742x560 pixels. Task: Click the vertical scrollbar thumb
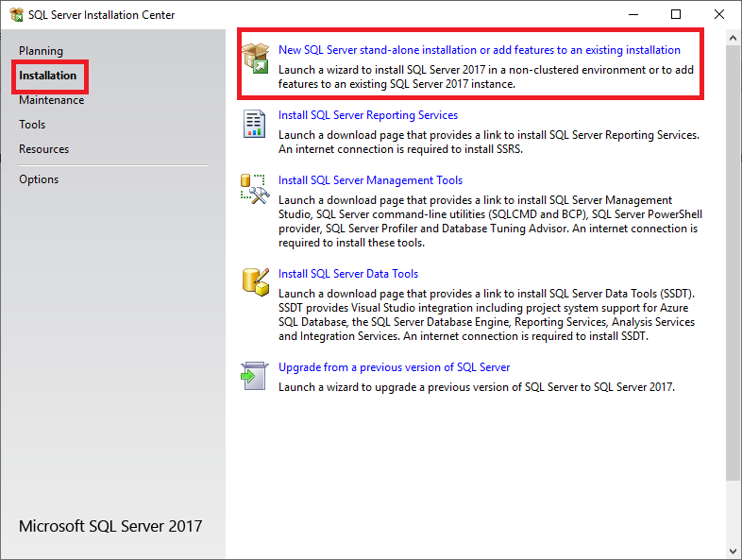click(x=733, y=263)
